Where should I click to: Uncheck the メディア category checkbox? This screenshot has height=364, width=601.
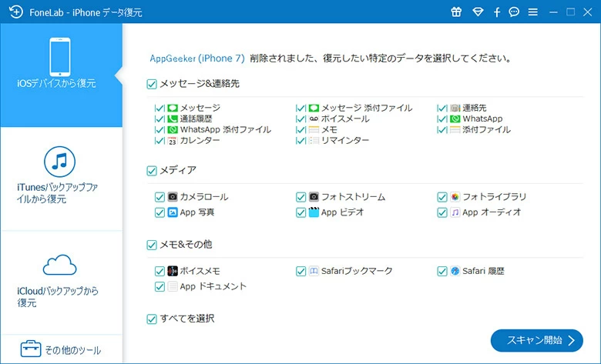click(x=152, y=170)
